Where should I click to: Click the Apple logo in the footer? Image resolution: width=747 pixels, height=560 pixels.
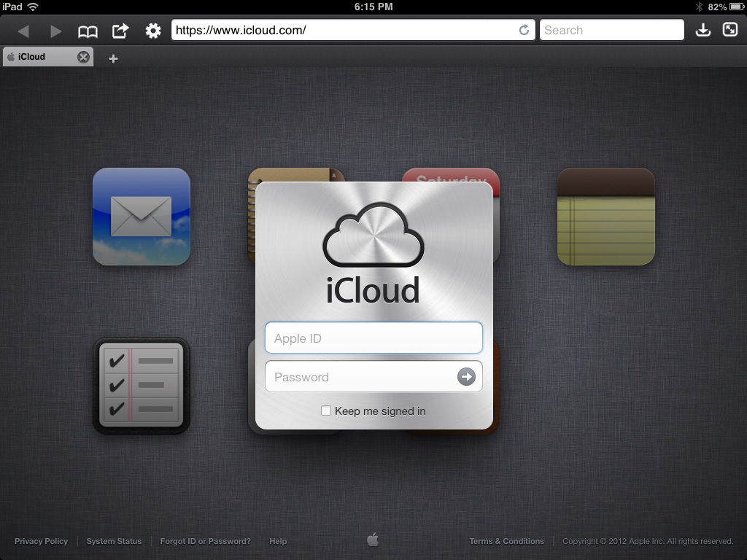click(x=373, y=540)
